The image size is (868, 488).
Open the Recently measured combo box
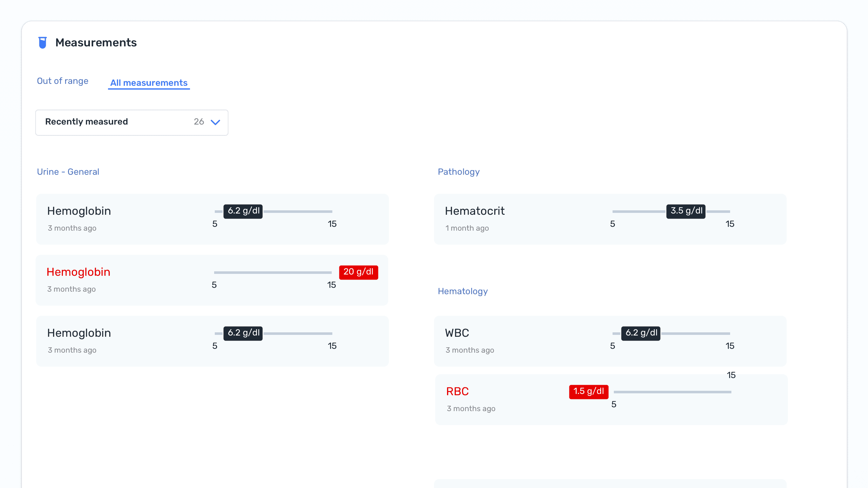pyautogui.click(x=132, y=122)
